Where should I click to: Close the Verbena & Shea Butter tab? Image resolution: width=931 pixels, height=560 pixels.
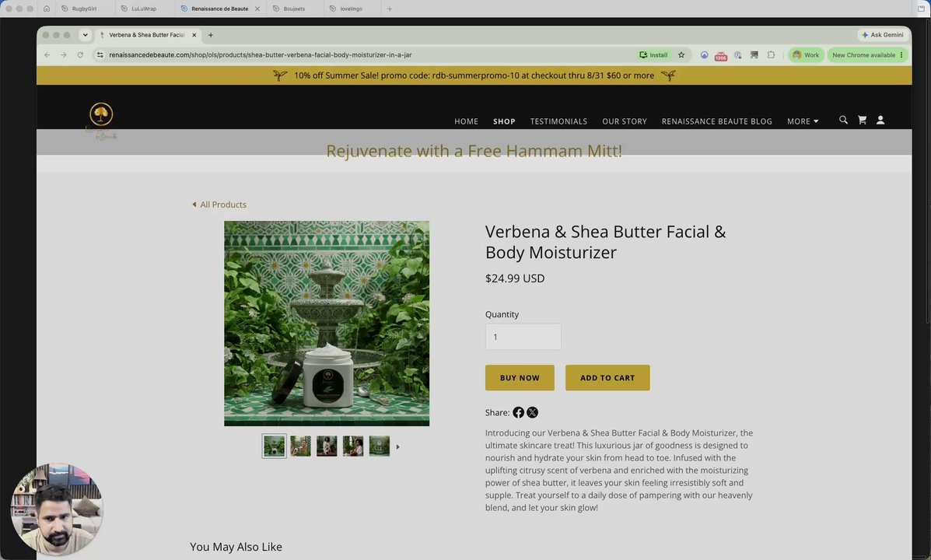click(x=194, y=35)
